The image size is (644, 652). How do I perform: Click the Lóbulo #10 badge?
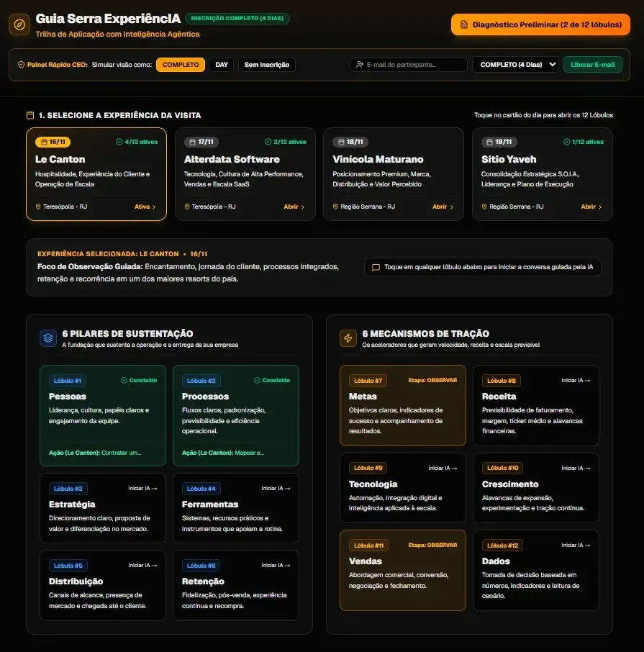coord(503,468)
